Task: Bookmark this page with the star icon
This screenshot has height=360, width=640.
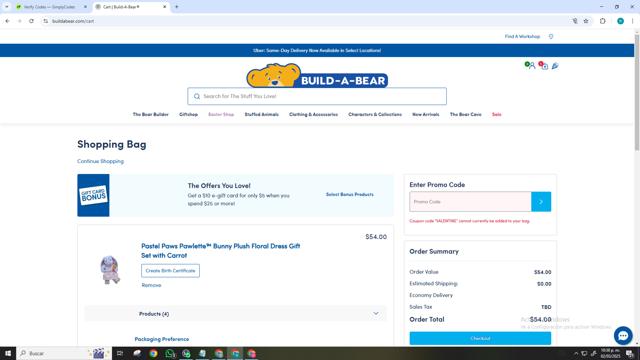Action: [x=586, y=21]
